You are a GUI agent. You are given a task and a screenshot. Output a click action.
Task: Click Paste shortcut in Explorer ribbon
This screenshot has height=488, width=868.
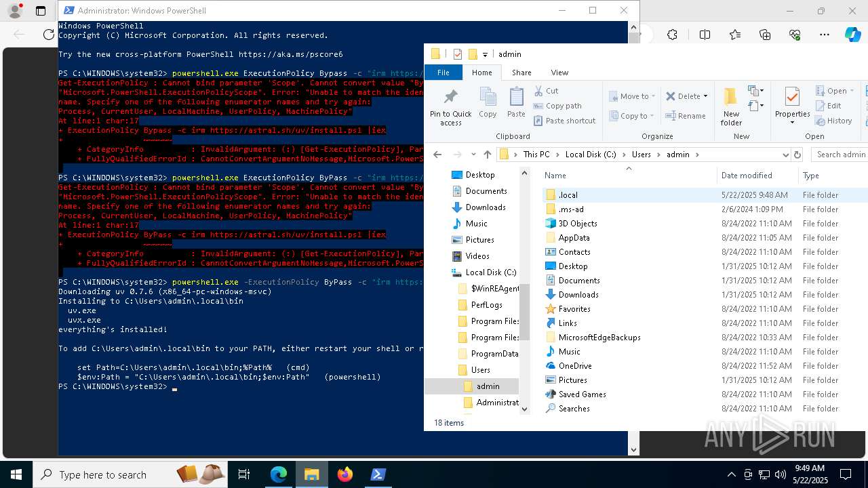click(564, 120)
